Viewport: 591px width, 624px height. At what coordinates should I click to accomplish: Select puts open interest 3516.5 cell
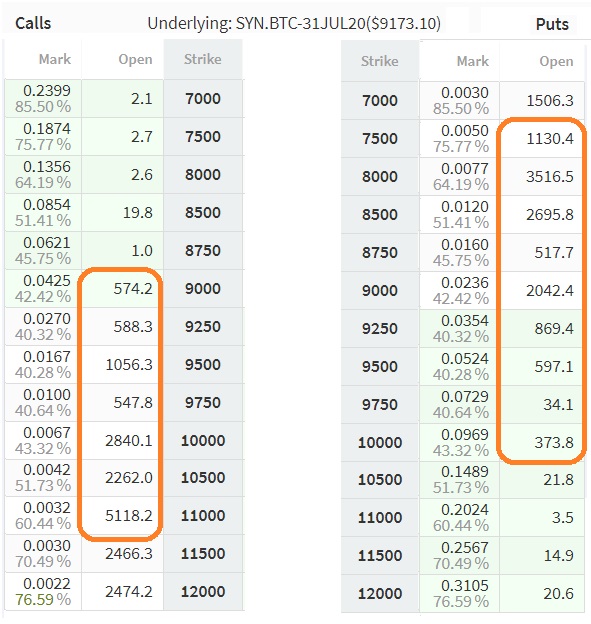542,177
